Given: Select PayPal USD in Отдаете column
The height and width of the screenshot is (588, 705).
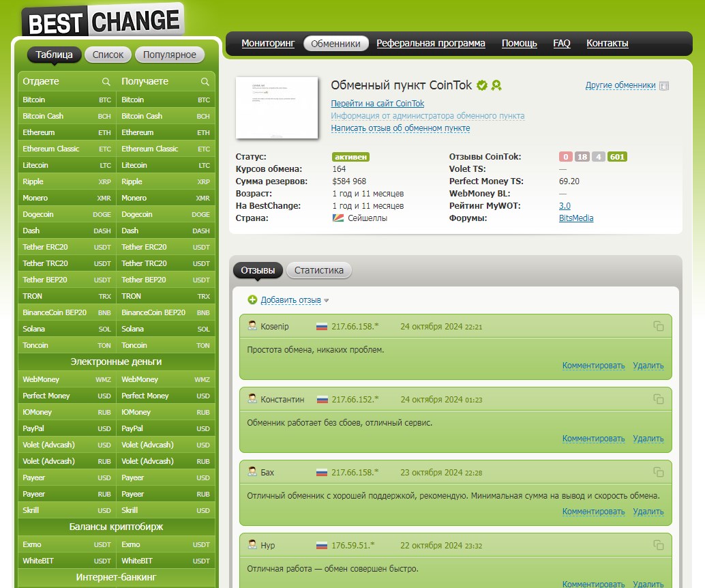Looking at the screenshot, I should (67, 428).
